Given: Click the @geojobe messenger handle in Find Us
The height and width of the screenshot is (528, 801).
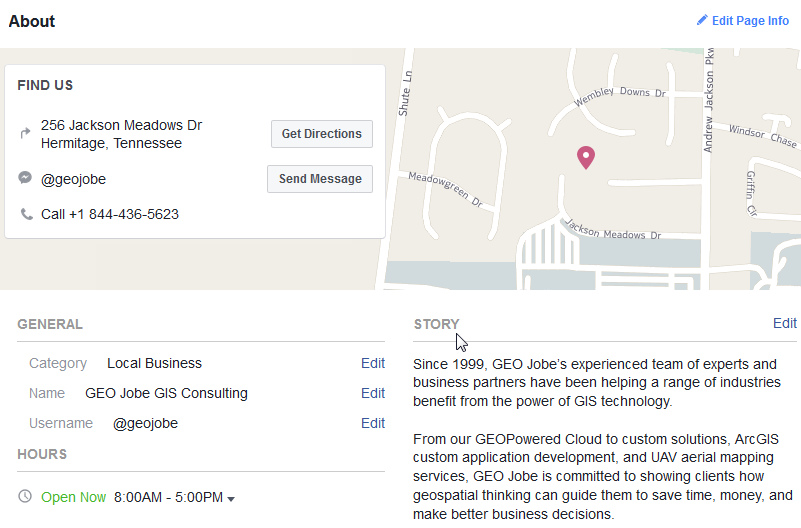Looking at the screenshot, I should (73, 179).
